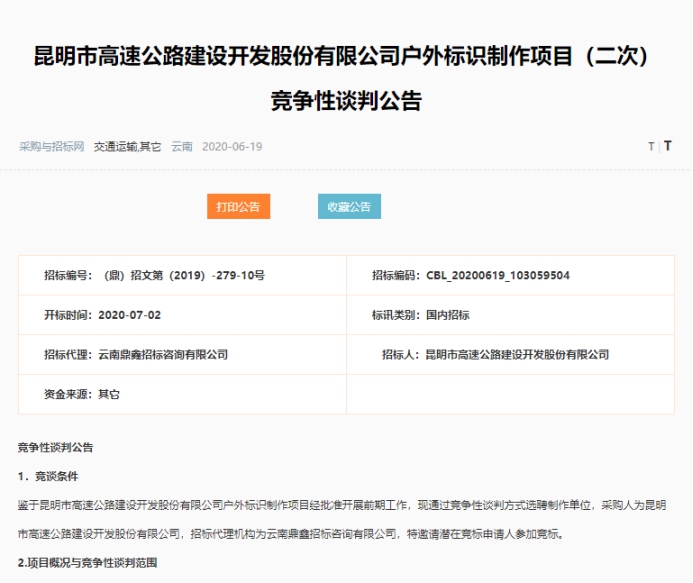Click the 竞争性谈判公告 body heading
This screenshot has height=583, width=693.
(x=56, y=447)
